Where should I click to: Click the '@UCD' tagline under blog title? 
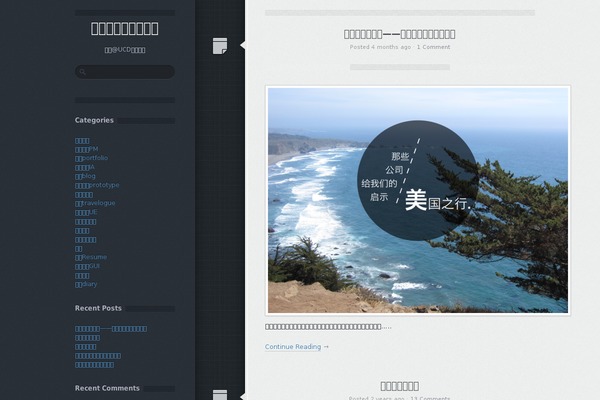(125, 50)
